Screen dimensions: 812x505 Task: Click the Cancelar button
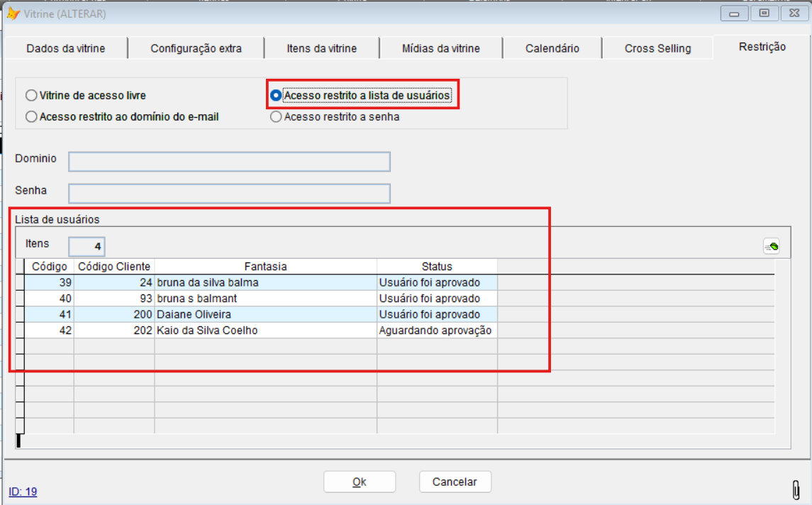tap(455, 482)
